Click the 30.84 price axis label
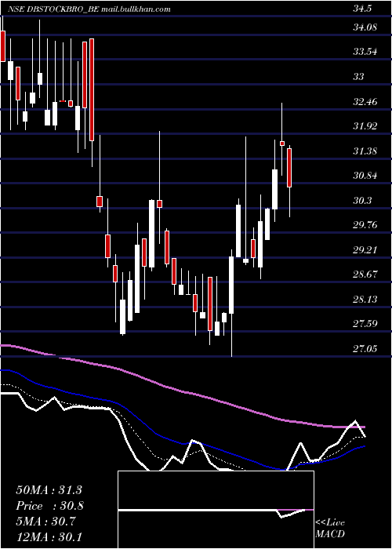Viewport: 392px width, 549px height. [x=365, y=176]
